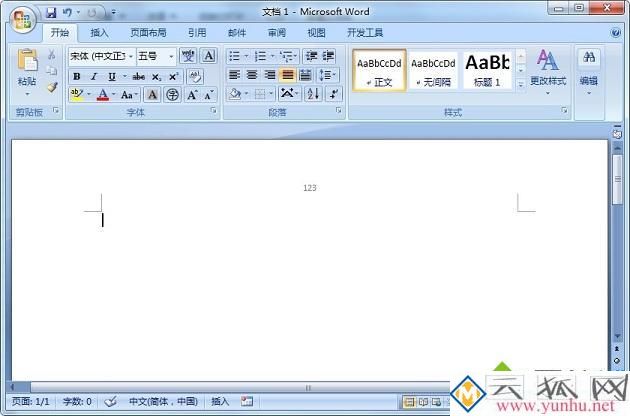
Task: Switch to Insert (插入) tab
Action: point(99,33)
